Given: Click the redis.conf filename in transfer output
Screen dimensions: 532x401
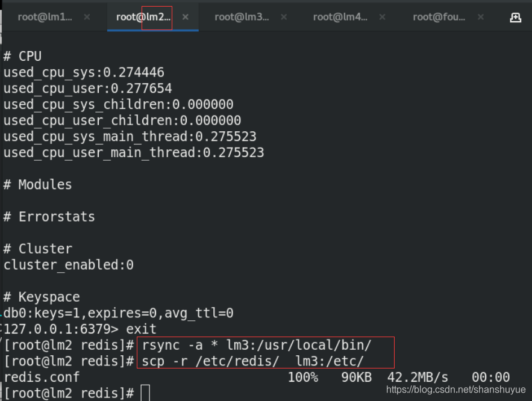Looking at the screenshot, I should (x=42, y=377).
